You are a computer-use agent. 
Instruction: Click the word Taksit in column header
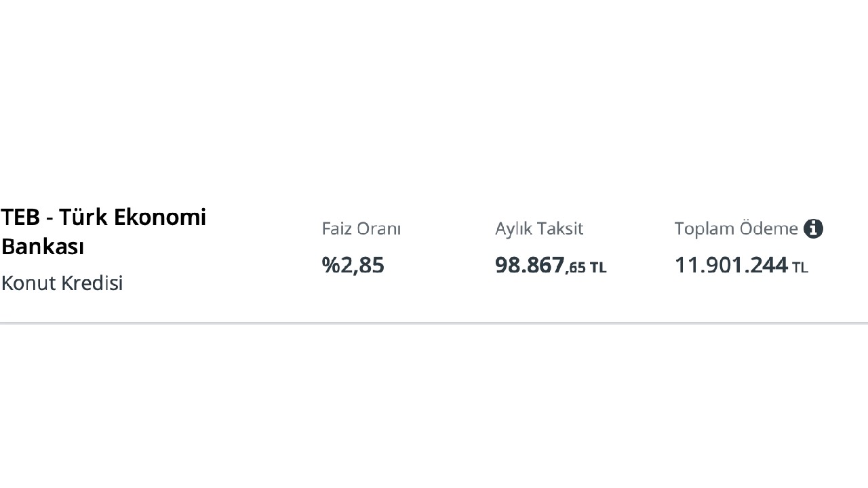[560, 229]
